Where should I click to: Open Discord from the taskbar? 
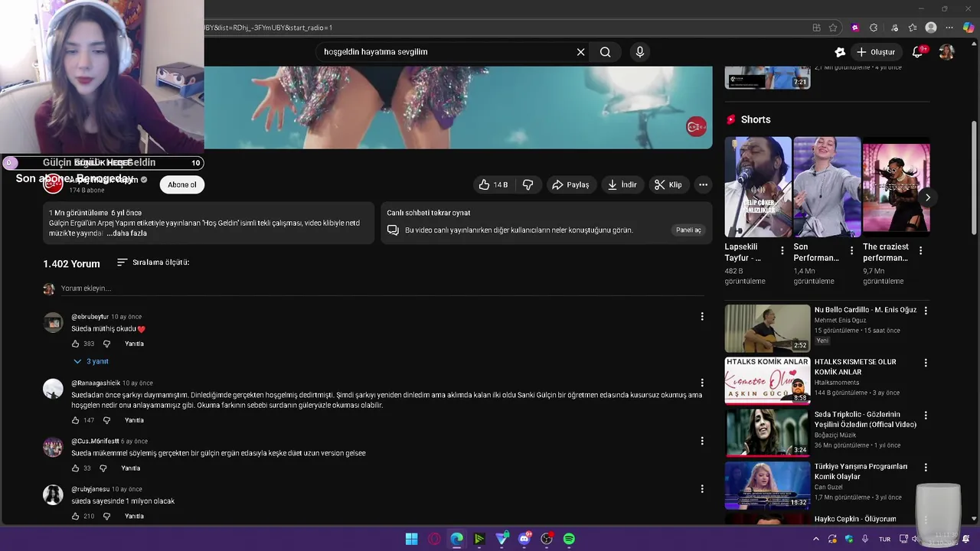click(x=524, y=539)
